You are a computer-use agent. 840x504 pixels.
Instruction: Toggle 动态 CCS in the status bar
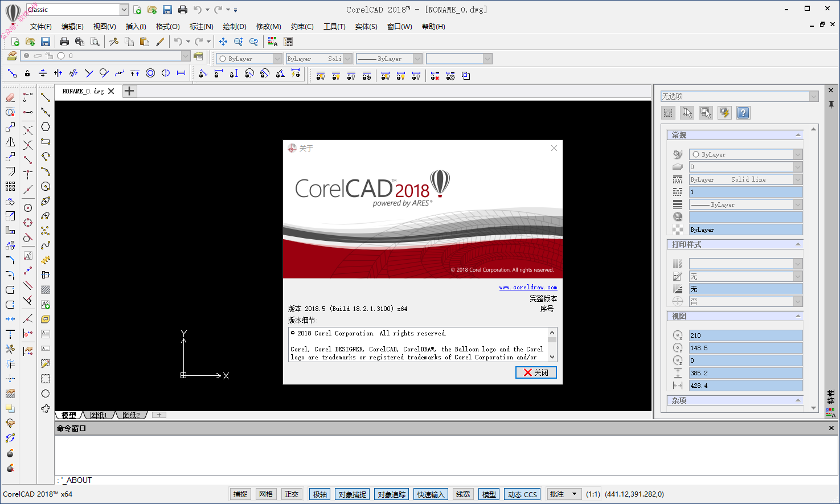point(522,494)
